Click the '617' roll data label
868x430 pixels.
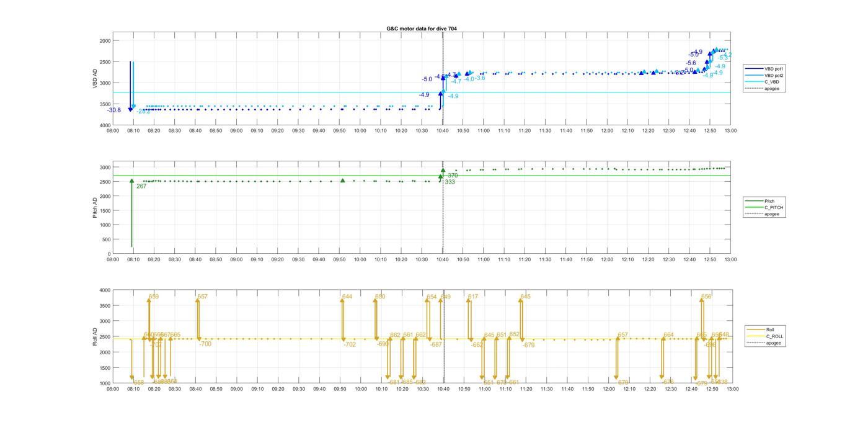coord(473,297)
